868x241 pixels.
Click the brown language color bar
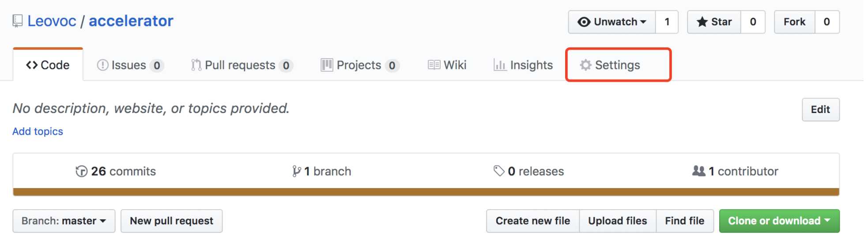(426, 192)
